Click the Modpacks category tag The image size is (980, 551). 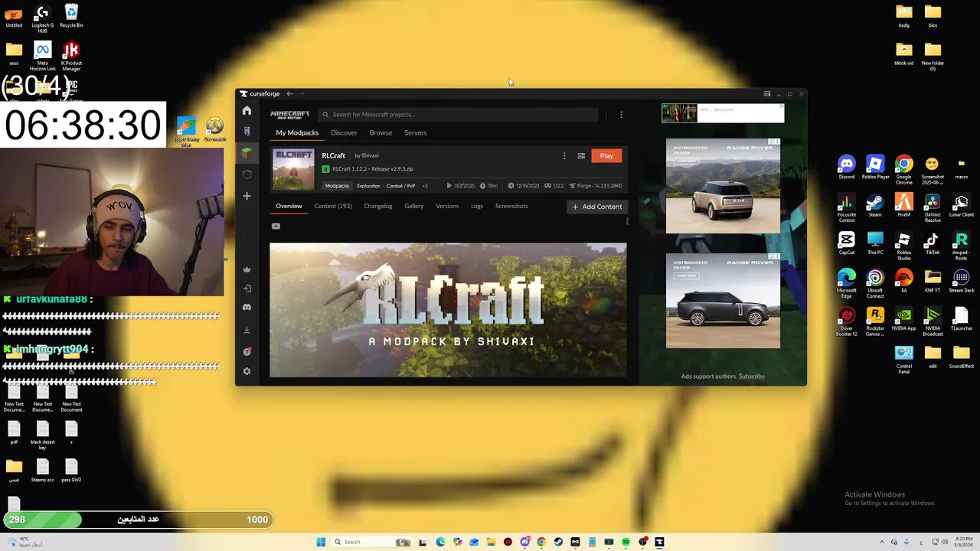(337, 186)
